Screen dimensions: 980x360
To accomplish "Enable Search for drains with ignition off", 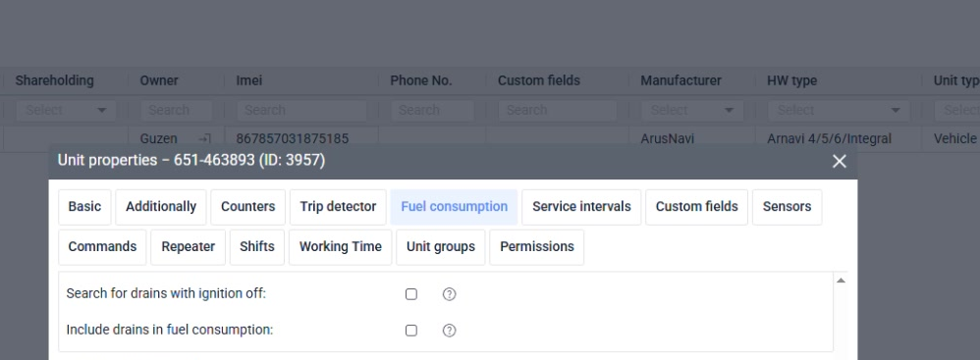I will [410, 294].
